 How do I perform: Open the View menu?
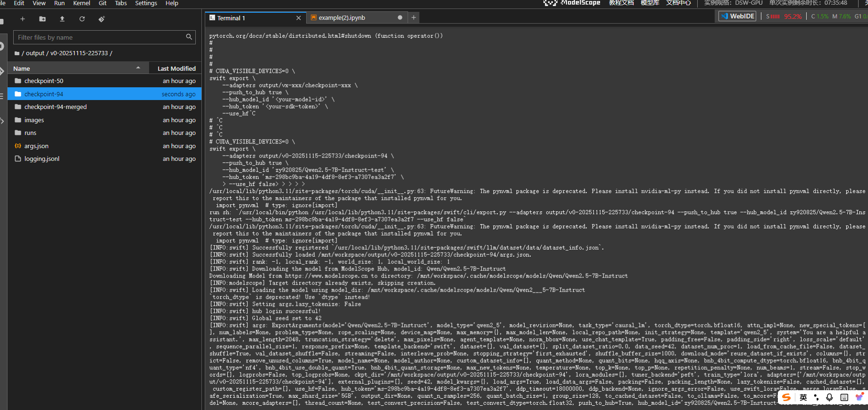click(x=39, y=3)
